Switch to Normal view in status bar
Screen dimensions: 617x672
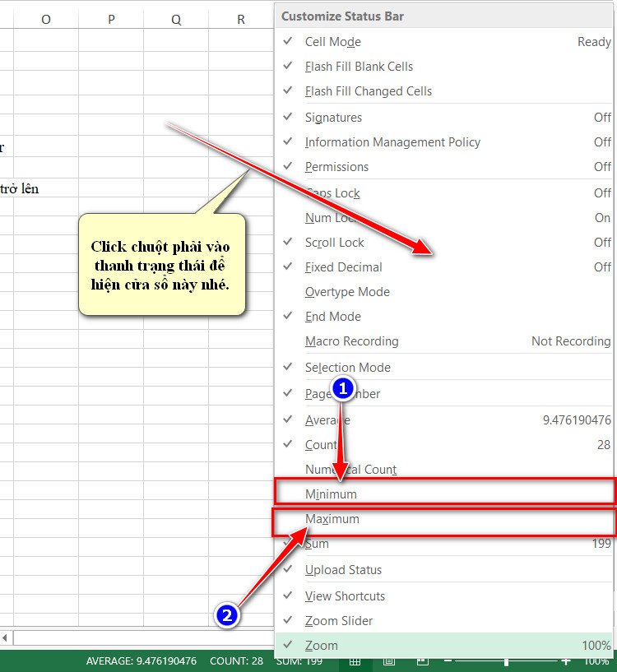pyautogui.click(x=355, y=662)
